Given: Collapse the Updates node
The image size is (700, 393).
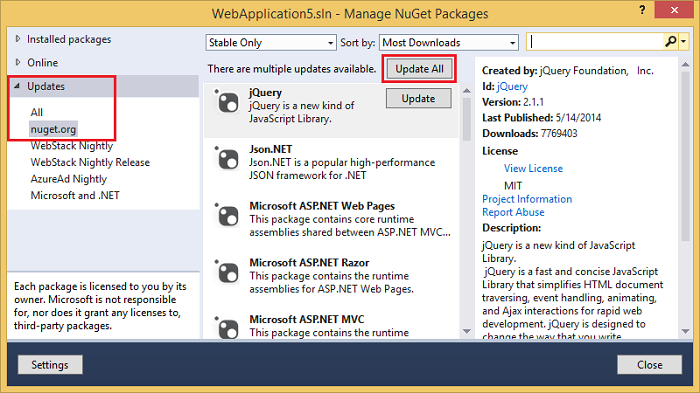Looking at the screenshot, I should pos(17,86).
